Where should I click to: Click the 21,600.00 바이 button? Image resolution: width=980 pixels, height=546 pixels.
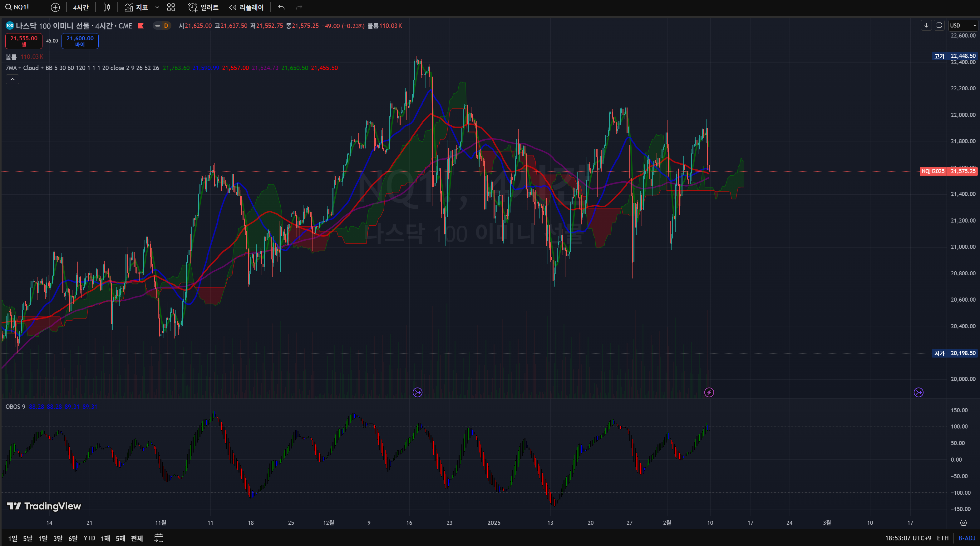click(x=80, y=41)
